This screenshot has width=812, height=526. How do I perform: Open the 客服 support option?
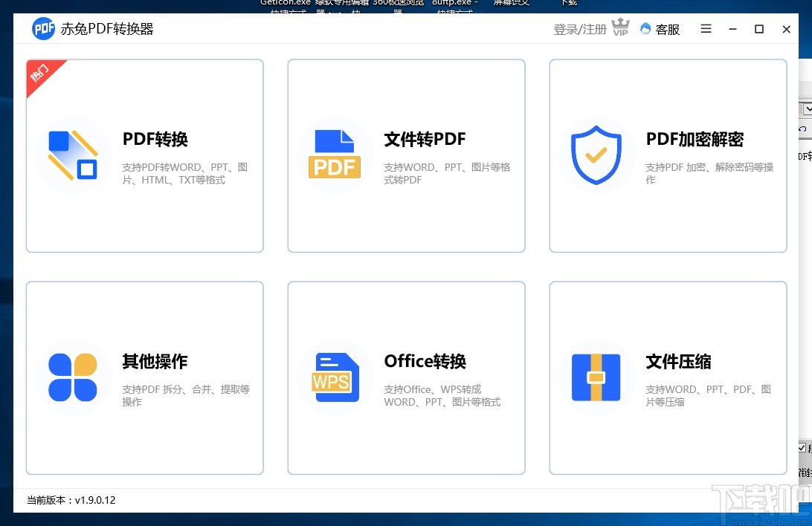pyautogui.click(x=666, y=29)
